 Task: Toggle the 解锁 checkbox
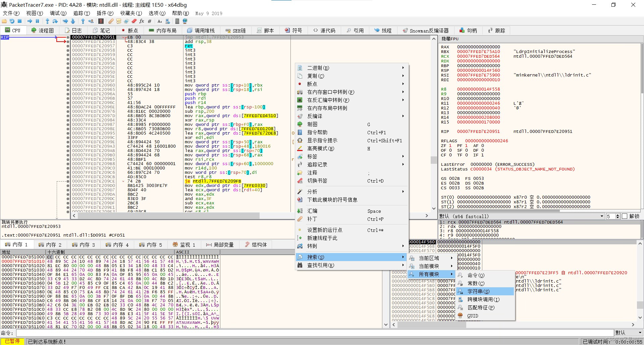pyautogui.click(x=625, y=216)
